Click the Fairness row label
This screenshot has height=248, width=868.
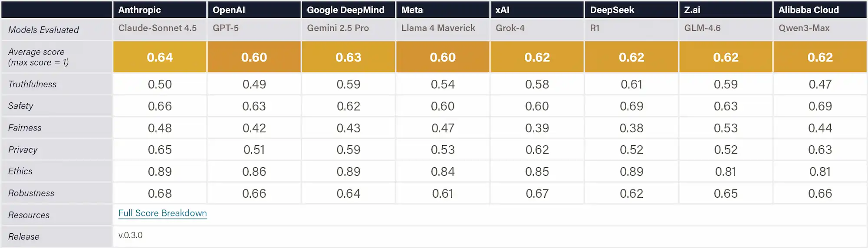tap(25, 128)
